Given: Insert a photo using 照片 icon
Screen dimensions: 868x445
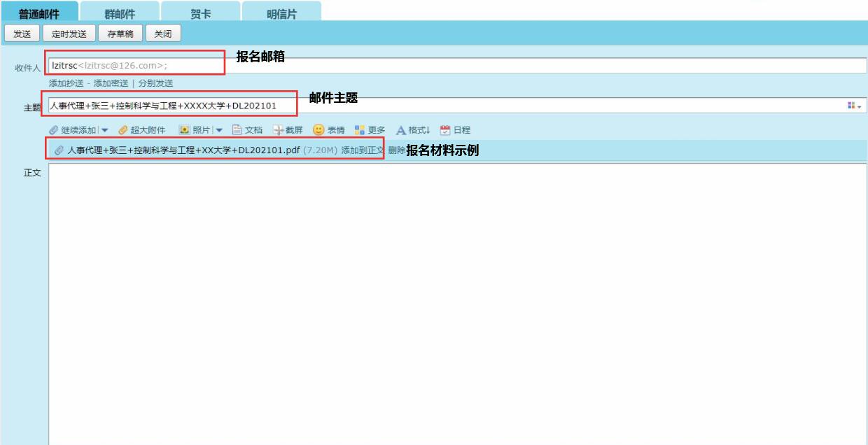Looking at the screenshot, I should tap(185, 130).
